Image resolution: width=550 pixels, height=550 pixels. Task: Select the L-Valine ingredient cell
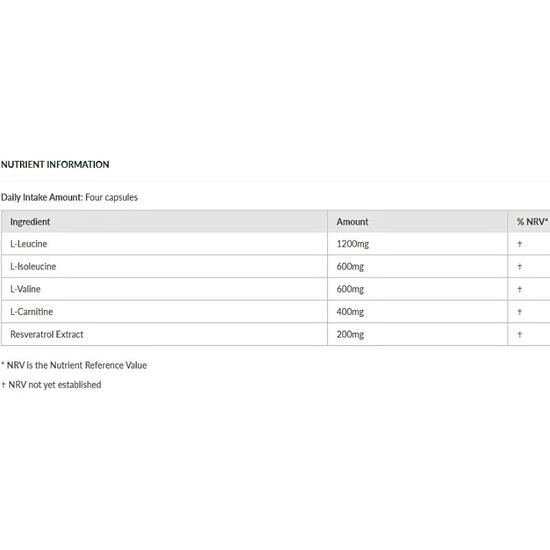[x=165, y=289]
